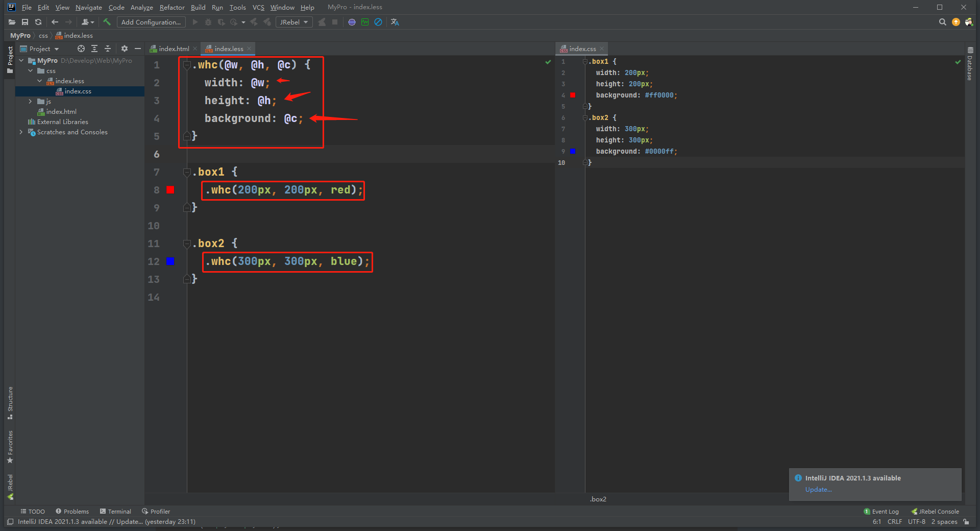Collapse the index.less tree node

click(40, 81)
